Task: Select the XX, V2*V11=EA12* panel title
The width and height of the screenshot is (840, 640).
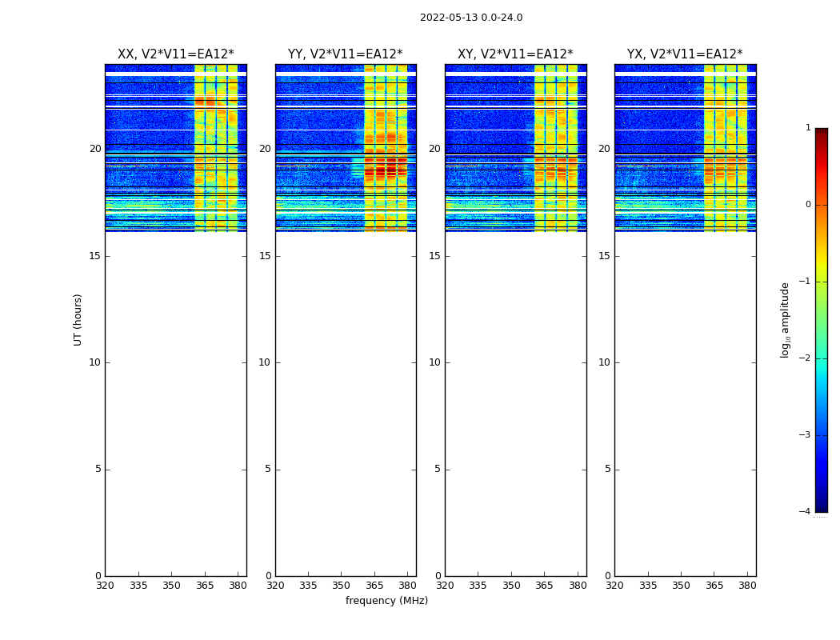Action: (175, 54)
